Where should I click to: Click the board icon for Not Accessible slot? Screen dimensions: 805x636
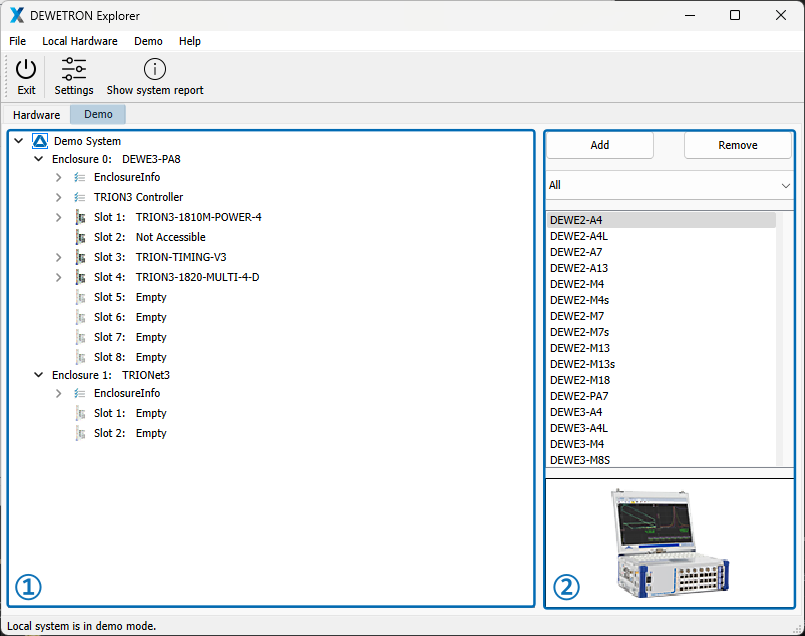pos(81,237)
